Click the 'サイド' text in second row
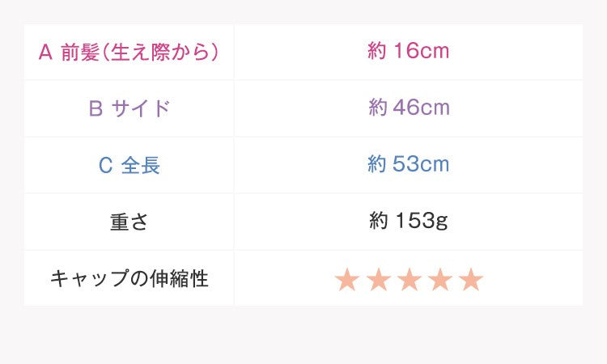The image size is (607, 364). pos(141,108)
